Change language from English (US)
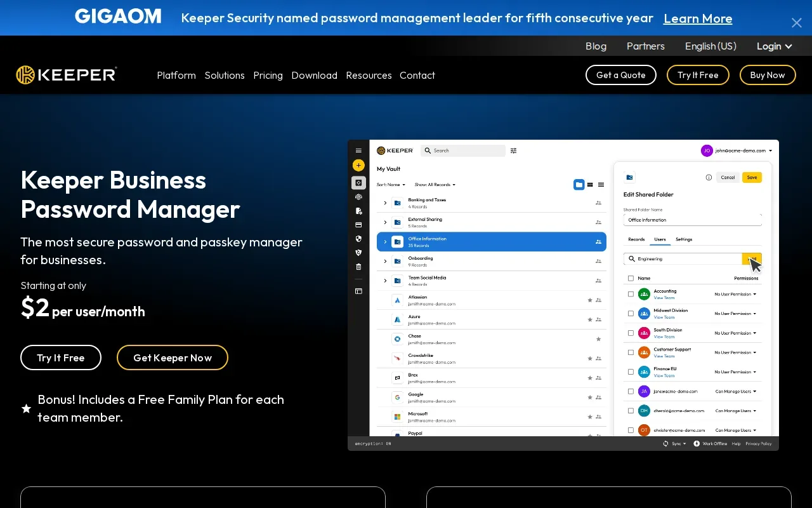 tap(710, 46)
